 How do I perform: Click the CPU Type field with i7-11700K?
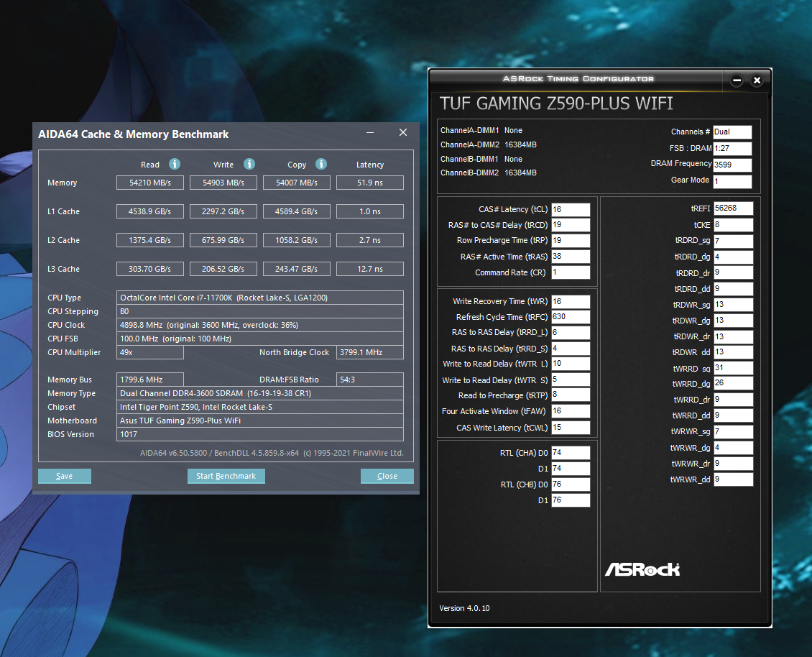pos(260,298)
